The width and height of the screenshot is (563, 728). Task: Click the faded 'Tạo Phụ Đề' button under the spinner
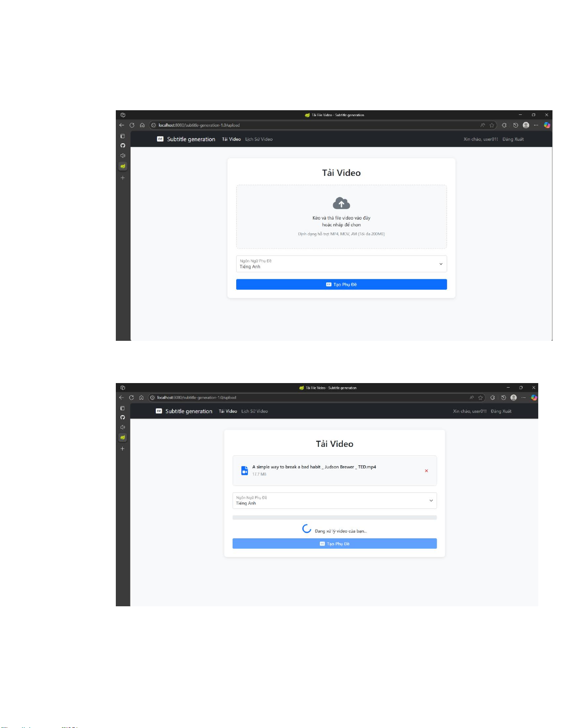(335, 544)
